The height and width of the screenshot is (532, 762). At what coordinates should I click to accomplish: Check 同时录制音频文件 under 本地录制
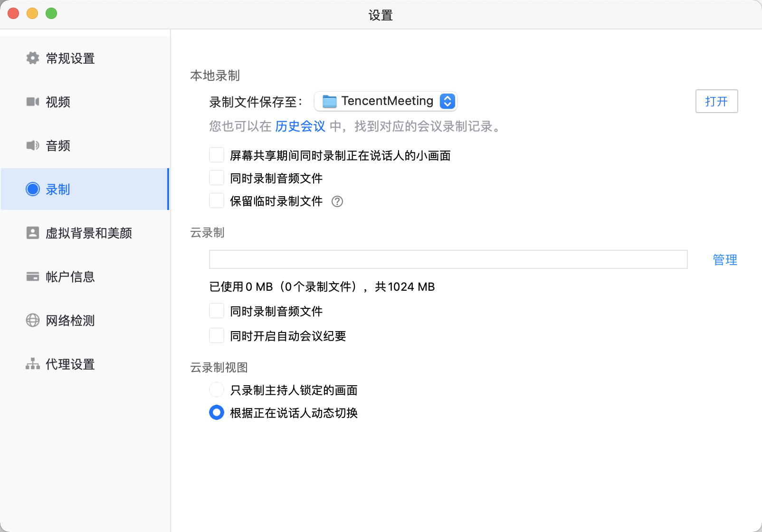coord(217,177)
